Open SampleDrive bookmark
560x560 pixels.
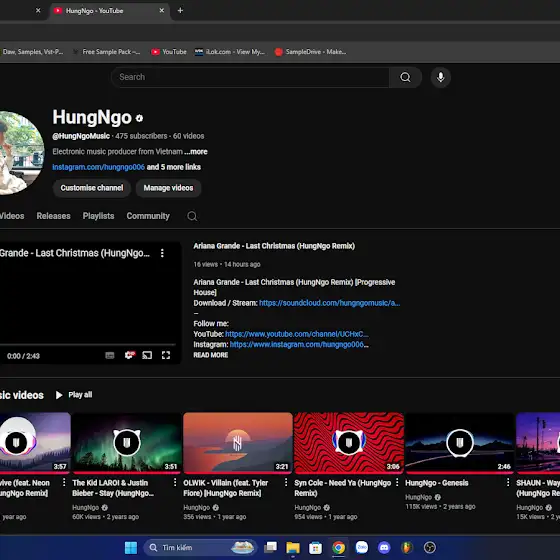310,52
